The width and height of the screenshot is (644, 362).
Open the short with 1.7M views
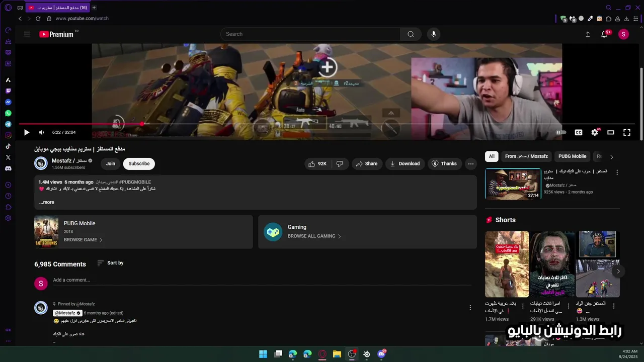tap(507, 264)
